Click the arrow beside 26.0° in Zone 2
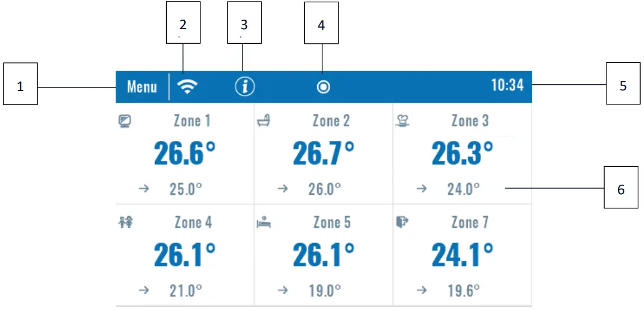Screen dimensions: 644x311 pyautogui.click(x=283, y=189)
